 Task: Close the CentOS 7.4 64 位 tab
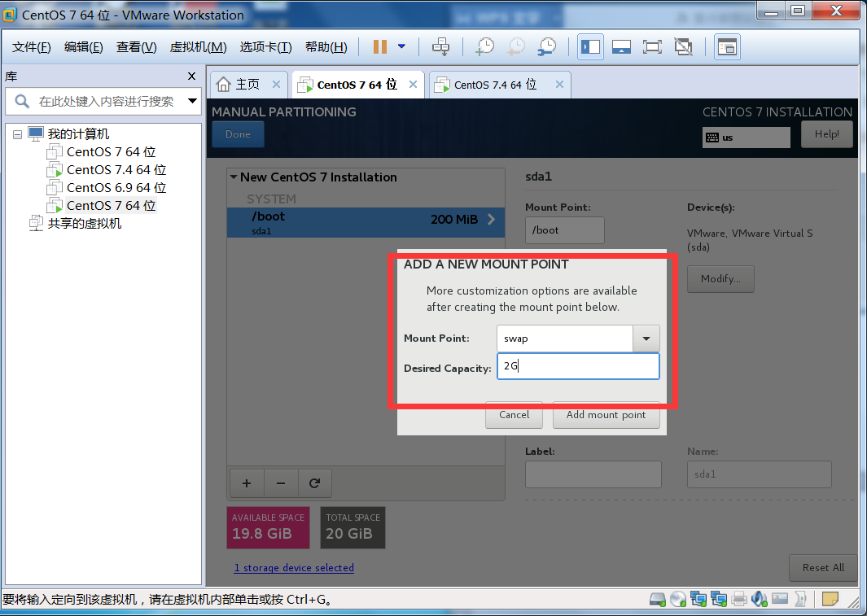[x=559, y=84]
